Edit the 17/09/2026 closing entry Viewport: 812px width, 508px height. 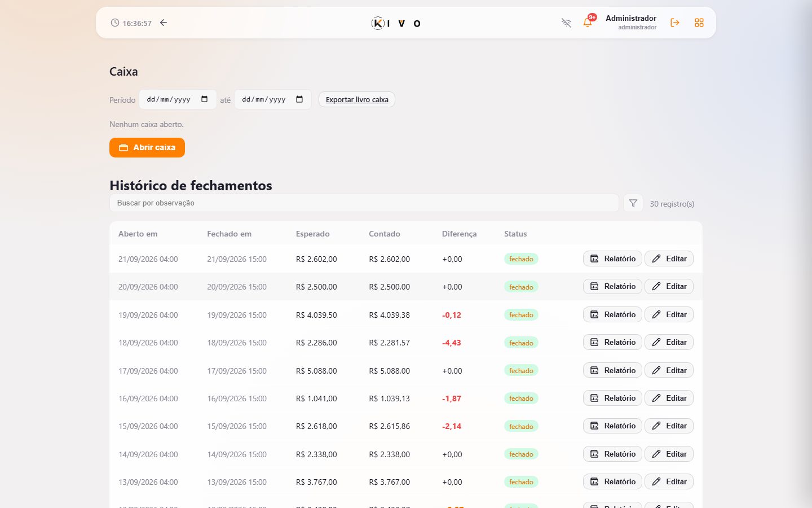(x=669, y=370)
